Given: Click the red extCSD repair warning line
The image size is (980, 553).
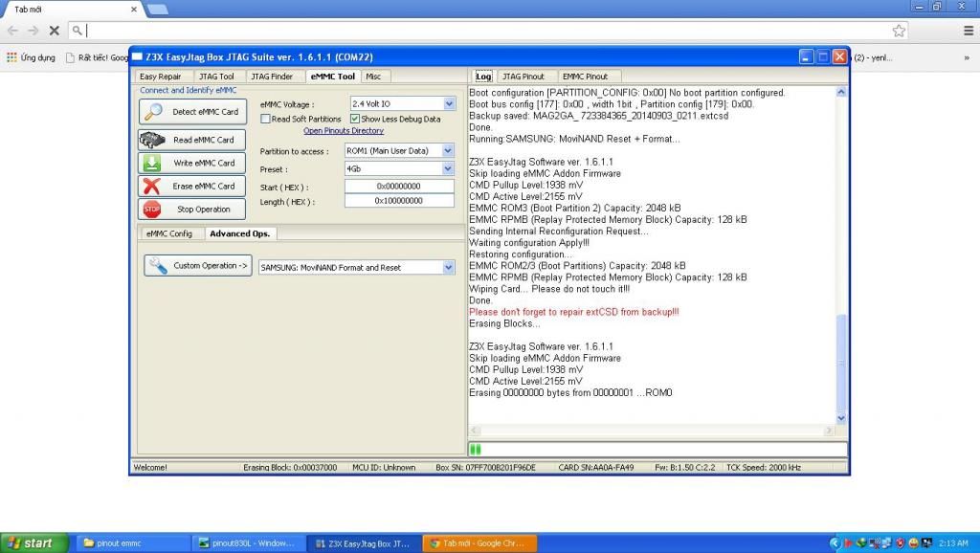Looking at the screenshot, I should click(574, 312).
